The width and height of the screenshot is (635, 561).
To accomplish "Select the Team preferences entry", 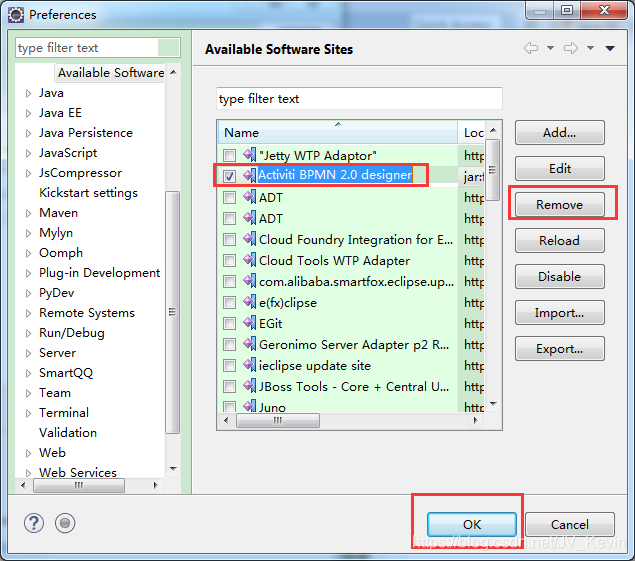I will (55, 393).
